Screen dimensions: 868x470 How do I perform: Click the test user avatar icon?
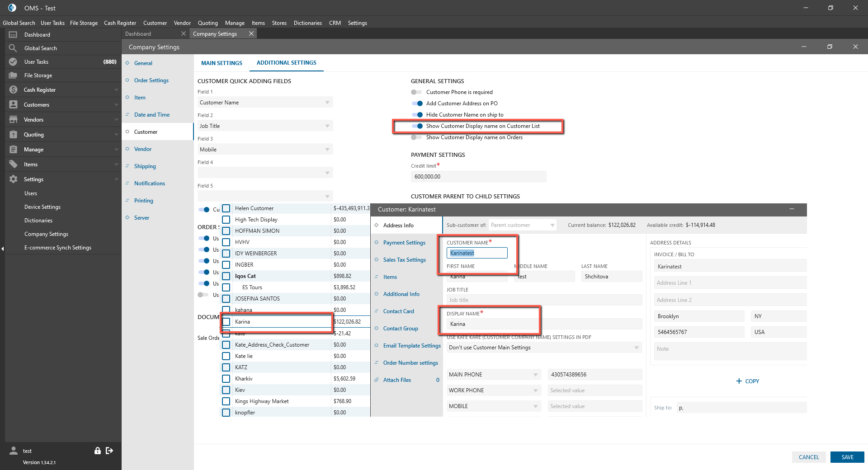click(x=14, y=451)
